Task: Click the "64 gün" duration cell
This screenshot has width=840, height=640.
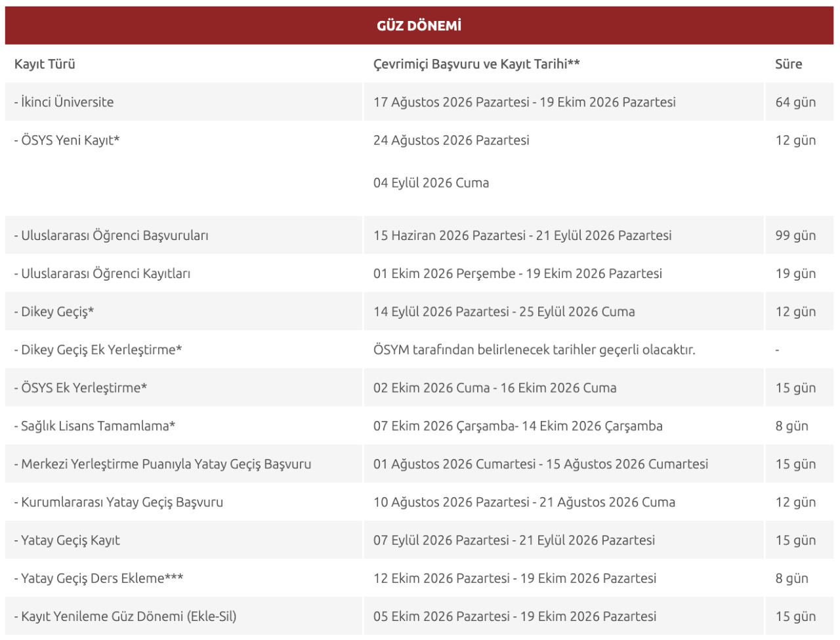Action: point(795,102)
